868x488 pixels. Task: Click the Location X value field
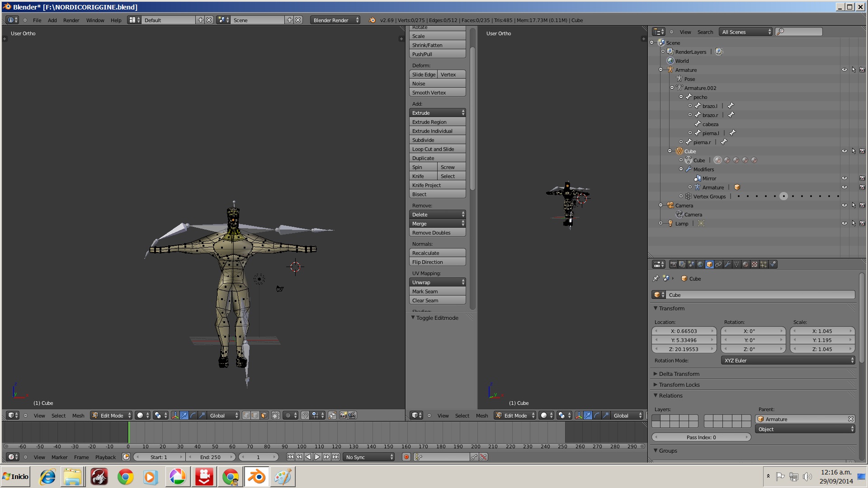pos(684,331)
